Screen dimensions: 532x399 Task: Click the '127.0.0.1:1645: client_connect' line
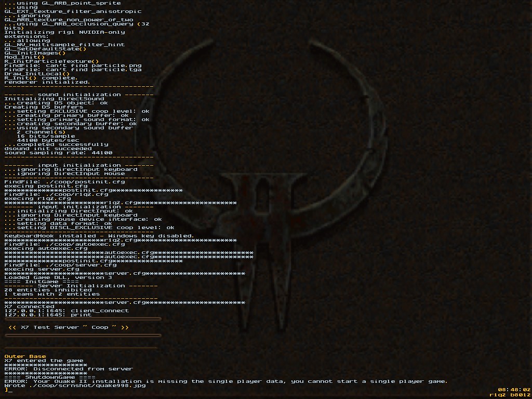pos(66,311)
